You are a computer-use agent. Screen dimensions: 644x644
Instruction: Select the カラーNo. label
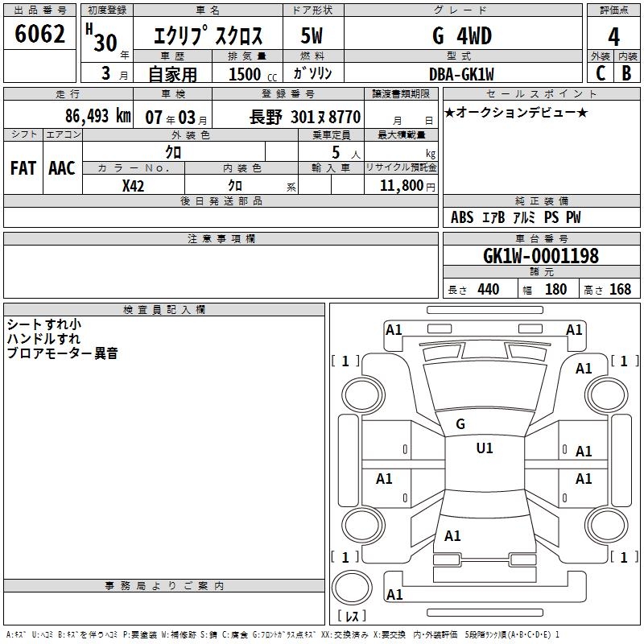[x=134, y=167]
